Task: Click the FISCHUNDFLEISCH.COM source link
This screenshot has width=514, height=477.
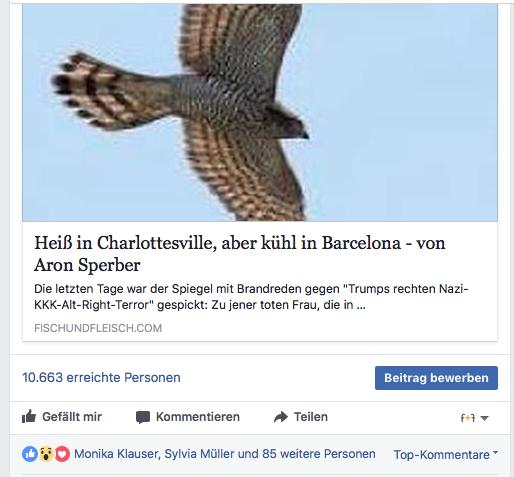Action: [98, 328]
